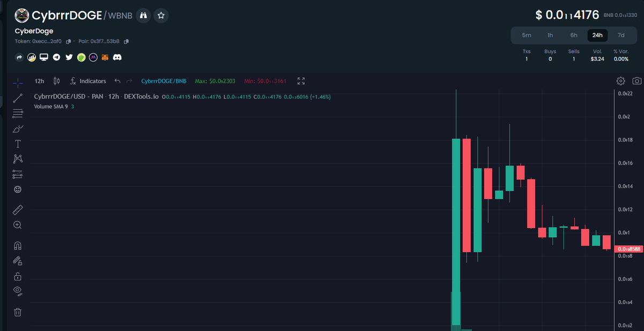Open the Discord link icon
Image resolution: width=644 pixels, height=331 pixels.
(x=118, y=57)
